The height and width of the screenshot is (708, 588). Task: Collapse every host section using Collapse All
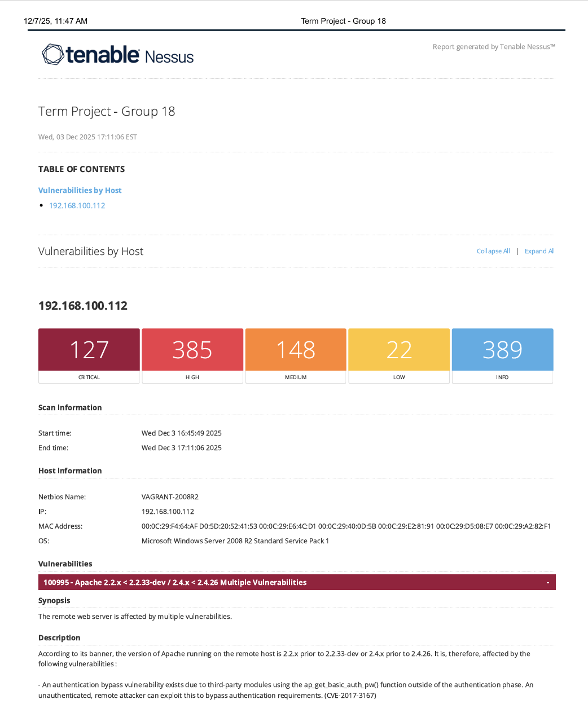pos(493,250)
